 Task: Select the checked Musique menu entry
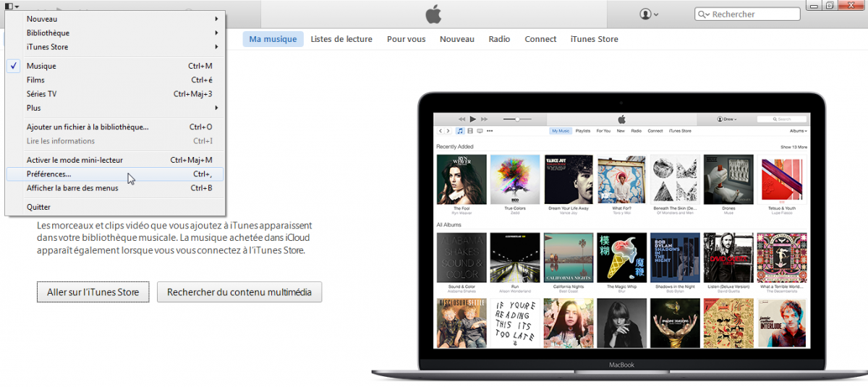[115, 66]
